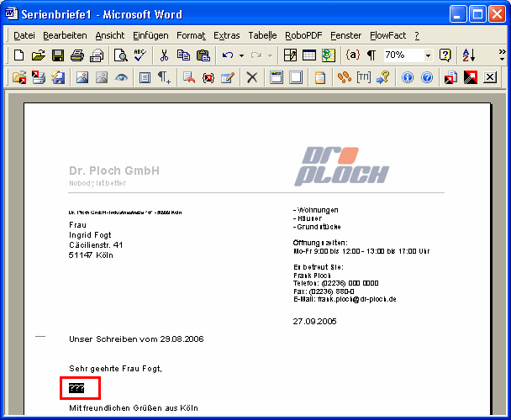Click the blue help question mark button
511x420 pixels.
click(x=426, y=77)
